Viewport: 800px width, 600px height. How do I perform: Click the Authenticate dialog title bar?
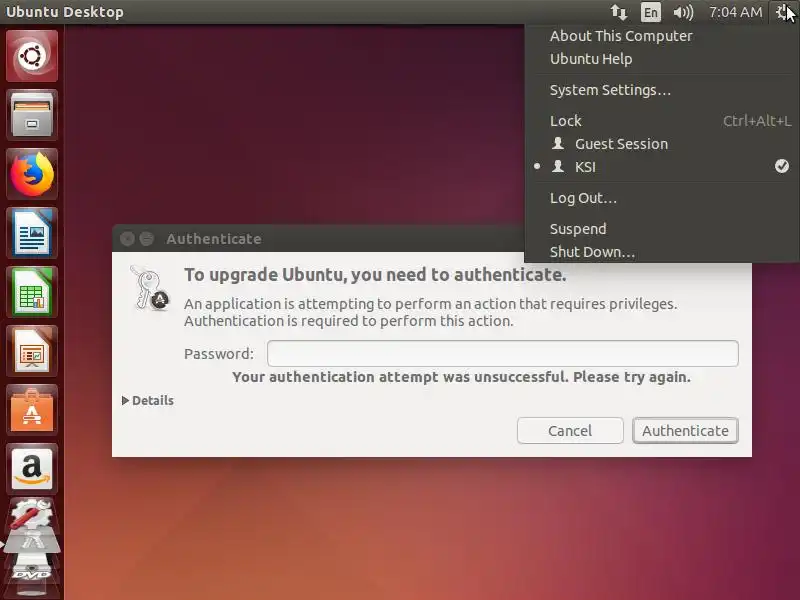coord(318,238)
